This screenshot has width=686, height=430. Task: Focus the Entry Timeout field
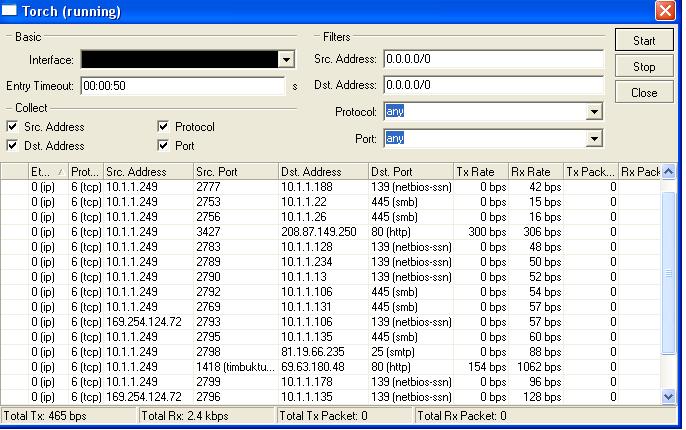pyautogui.click(x=183, y=86)
